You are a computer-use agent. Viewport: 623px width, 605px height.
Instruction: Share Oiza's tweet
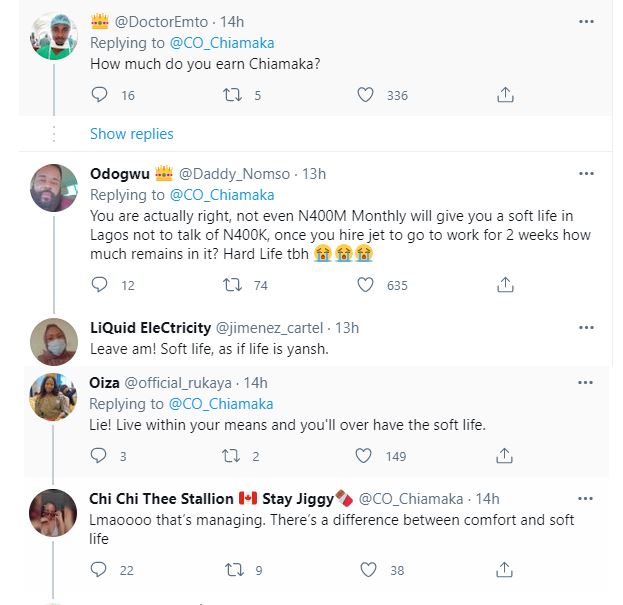point(506,456)
